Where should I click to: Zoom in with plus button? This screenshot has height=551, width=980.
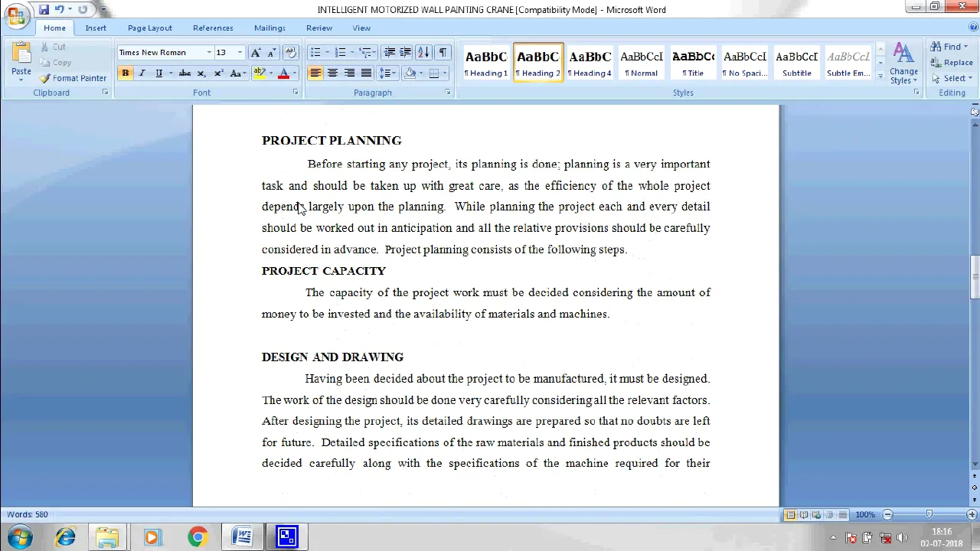pos(972,515)
